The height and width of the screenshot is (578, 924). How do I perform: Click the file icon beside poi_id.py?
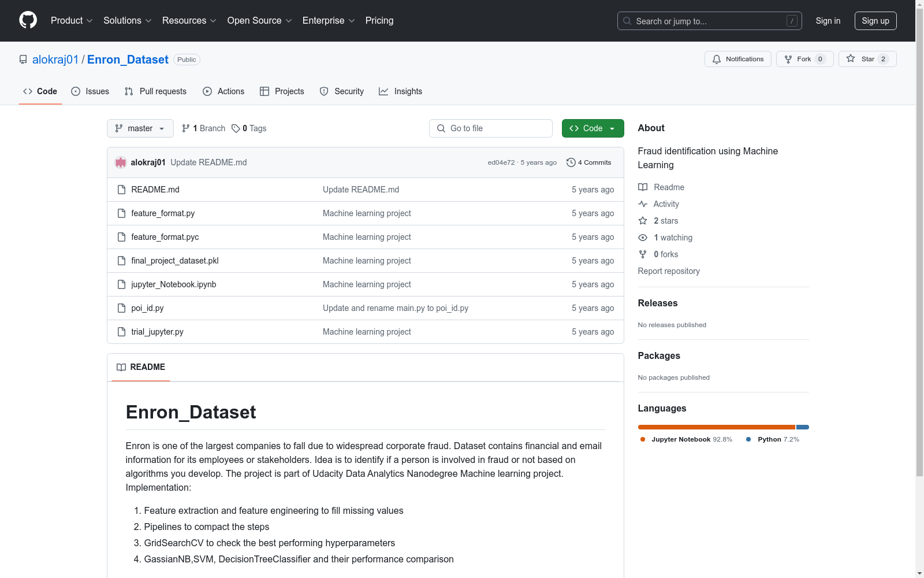pos(121,308)
